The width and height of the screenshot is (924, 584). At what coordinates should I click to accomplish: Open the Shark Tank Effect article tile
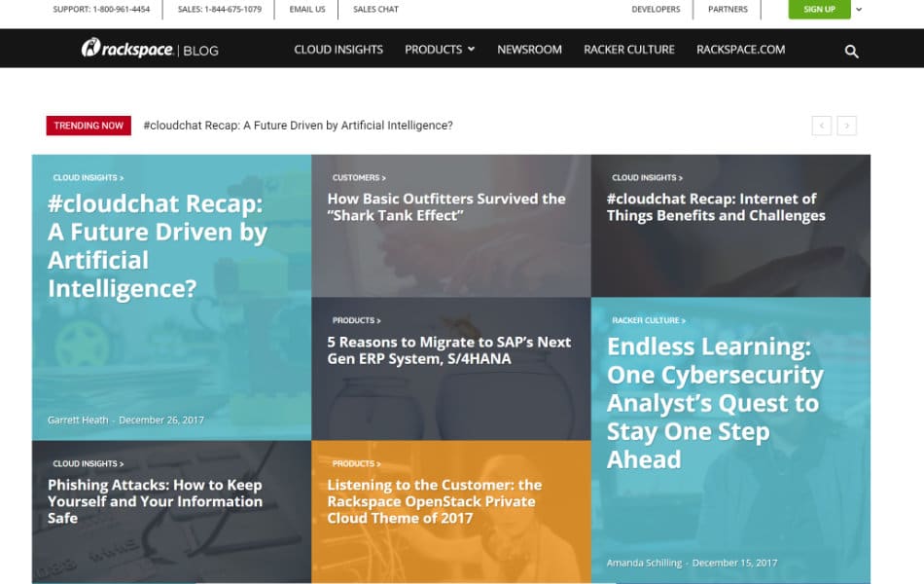(x=445, y=207)
